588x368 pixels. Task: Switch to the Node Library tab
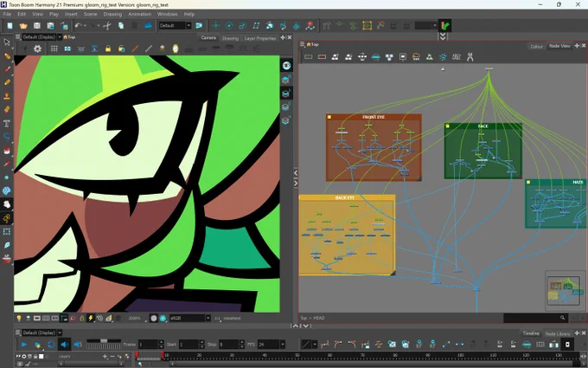pyautogui.click(x=557, y=333)
